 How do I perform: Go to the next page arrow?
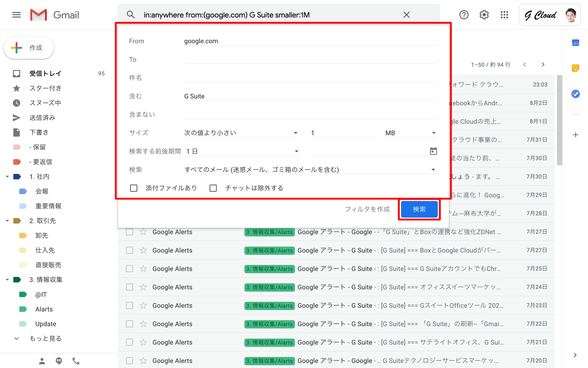coord(543,64)
